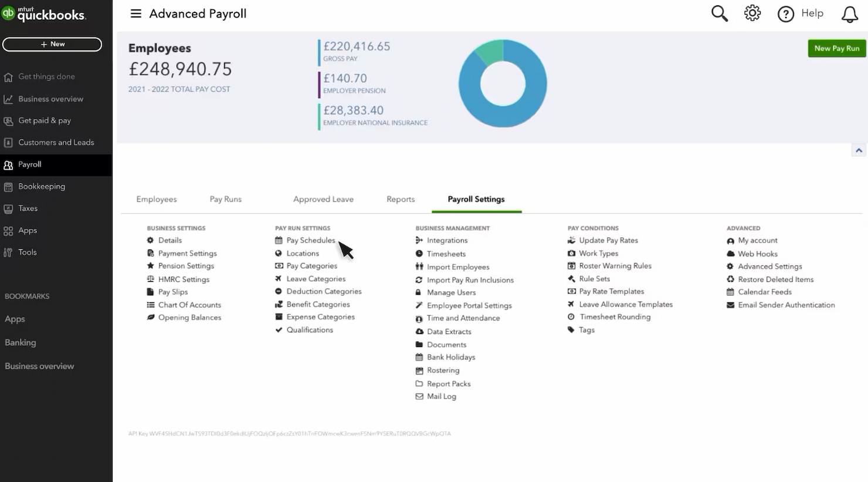Screen dimensions: 868x482
Task: Click the Timesheets clock icon
Action: 419,254
